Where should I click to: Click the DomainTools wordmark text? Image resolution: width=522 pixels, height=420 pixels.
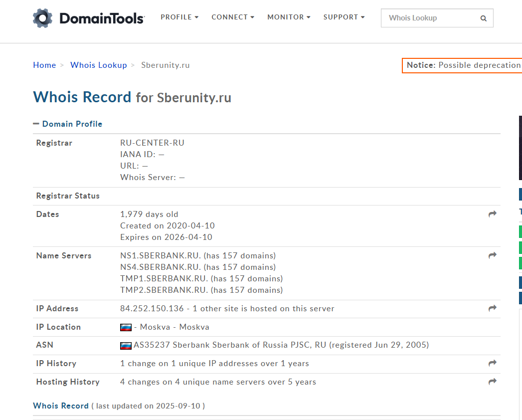click(x=102, y=19)
